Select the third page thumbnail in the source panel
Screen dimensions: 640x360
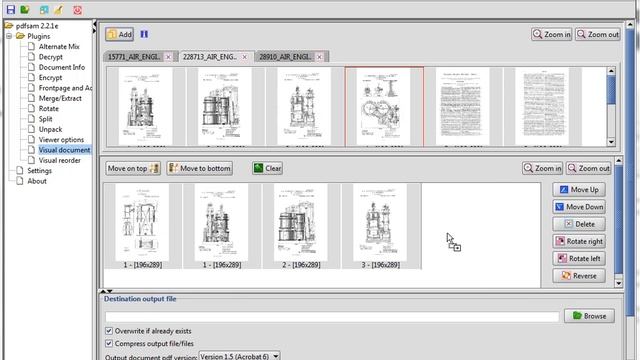tap(304, 107)
